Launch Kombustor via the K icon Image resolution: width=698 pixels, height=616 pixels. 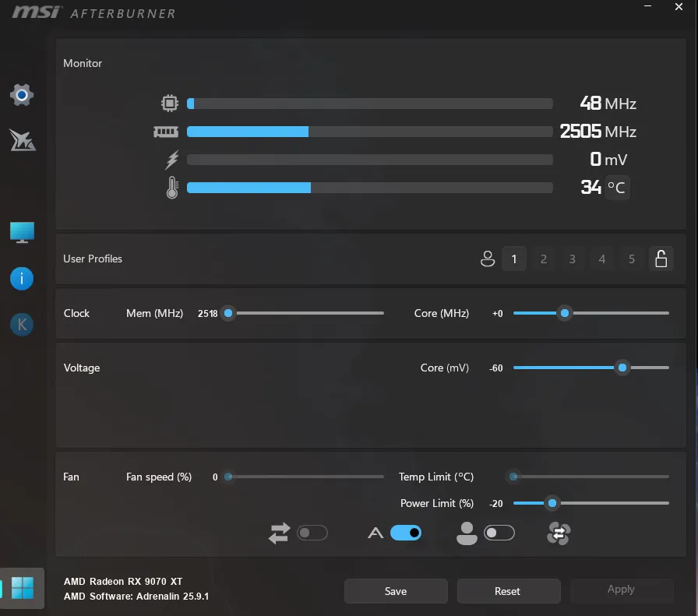coord(22,325)
